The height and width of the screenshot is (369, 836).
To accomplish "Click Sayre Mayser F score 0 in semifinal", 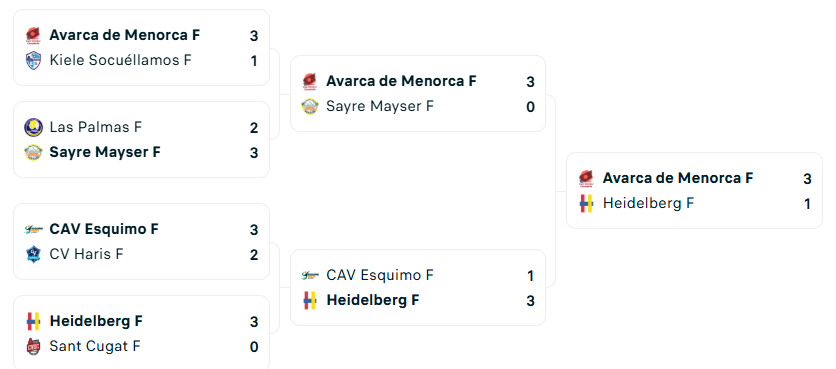I will 530,107.
